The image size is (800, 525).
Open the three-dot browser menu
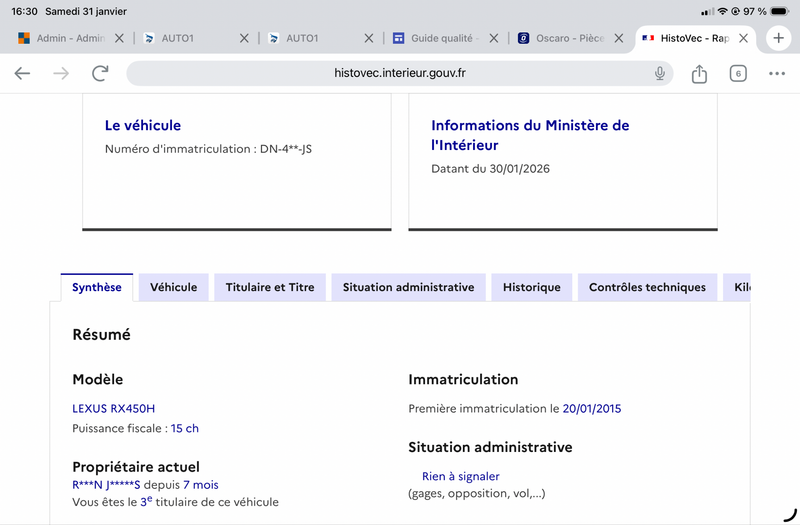click(777, 73)
